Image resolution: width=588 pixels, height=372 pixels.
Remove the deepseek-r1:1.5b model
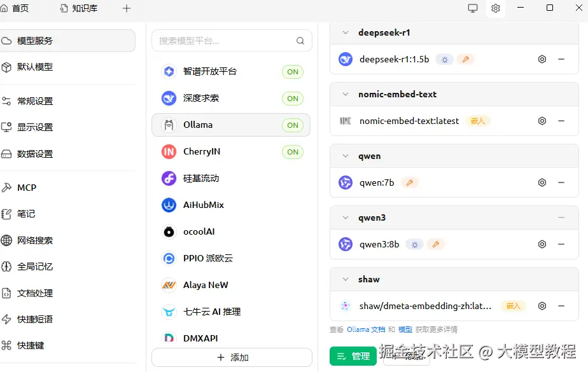coord(561,59)
